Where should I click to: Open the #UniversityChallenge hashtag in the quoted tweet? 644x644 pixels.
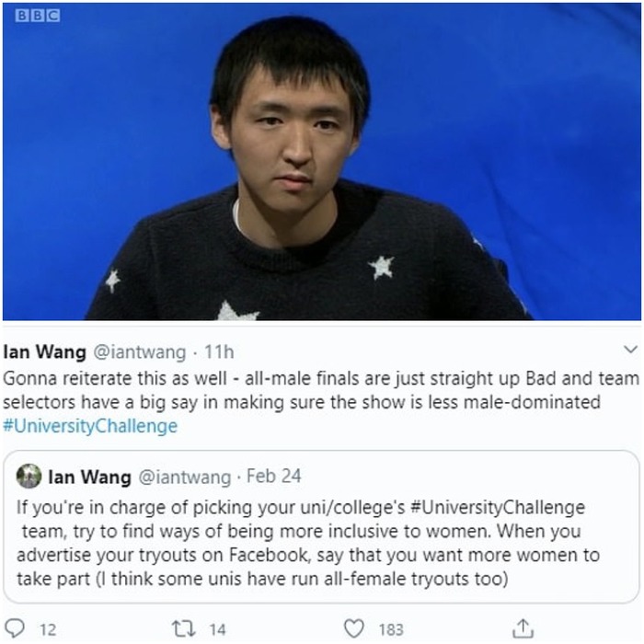point(498,507)
